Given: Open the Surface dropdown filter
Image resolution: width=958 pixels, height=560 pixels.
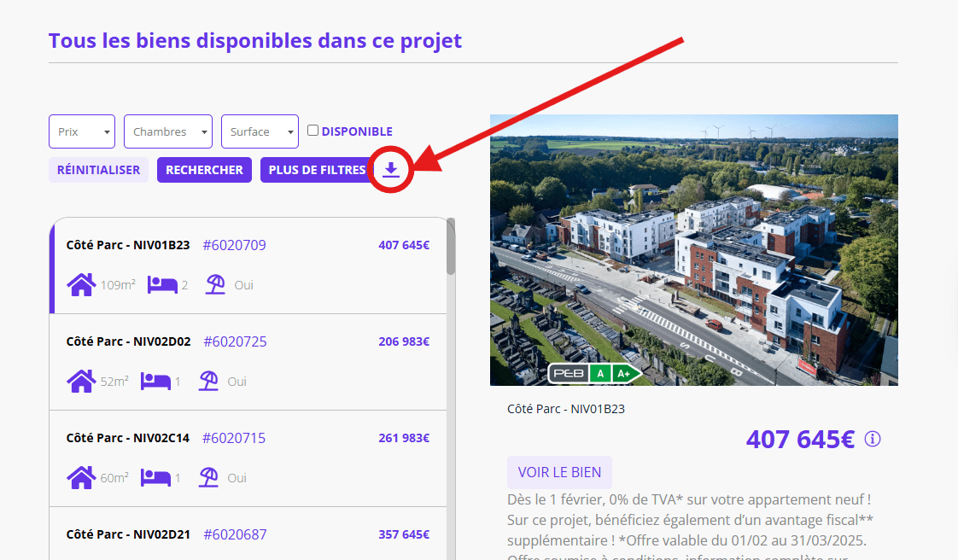Looking at the screenshot, I should point(260,131).
